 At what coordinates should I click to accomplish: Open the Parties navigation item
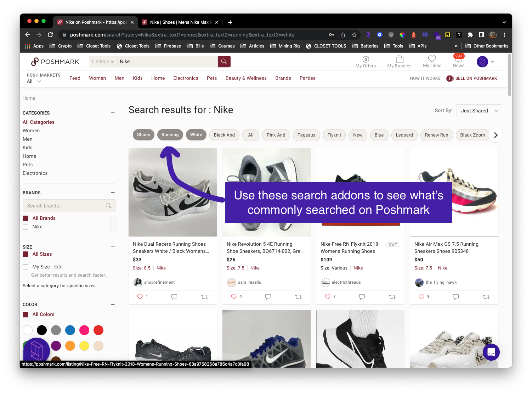tap(307, 78)
